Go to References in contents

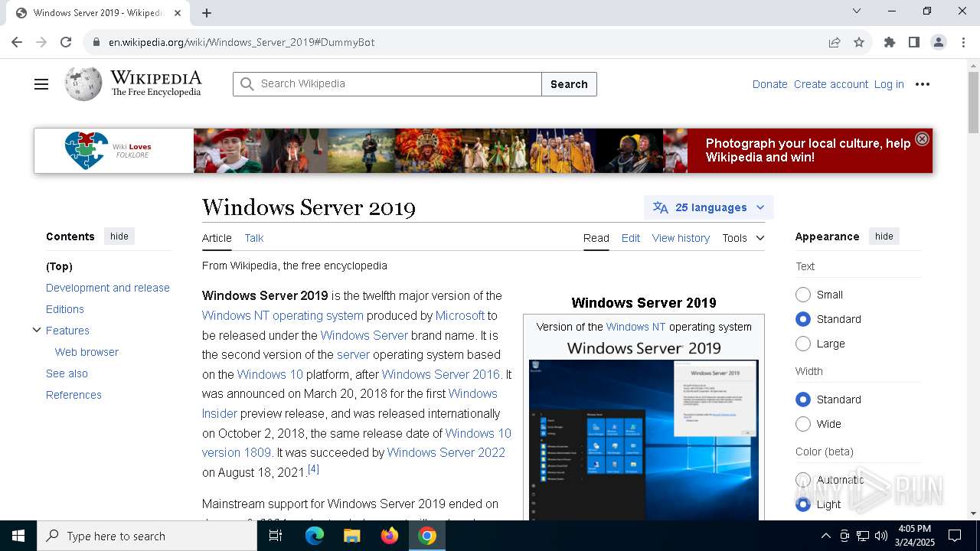73,395
